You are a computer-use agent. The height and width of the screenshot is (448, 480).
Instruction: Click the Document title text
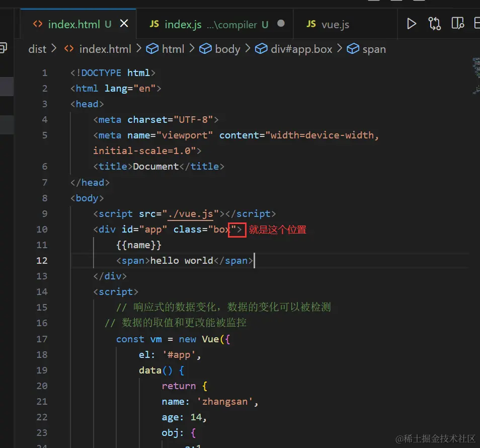(x=156, y=167)
